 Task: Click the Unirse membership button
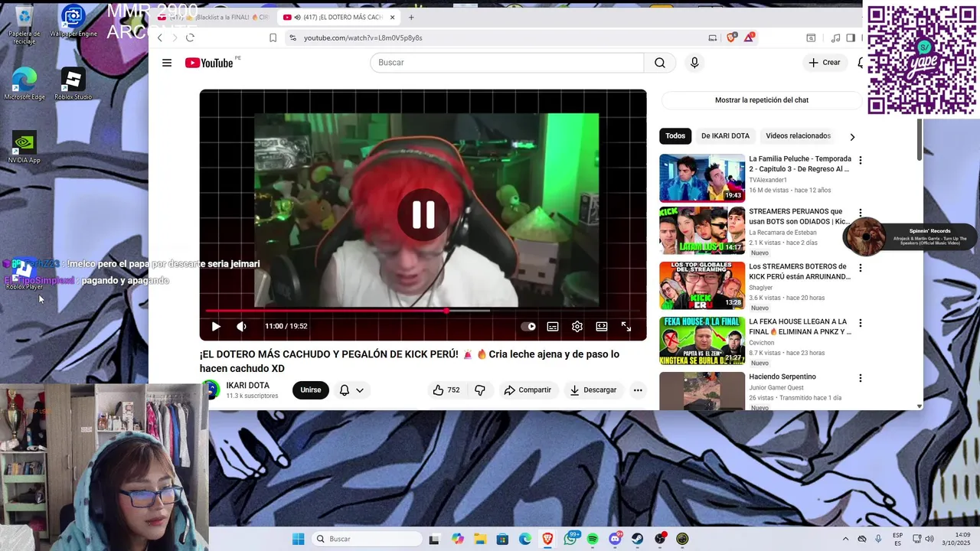pos(311,390)
